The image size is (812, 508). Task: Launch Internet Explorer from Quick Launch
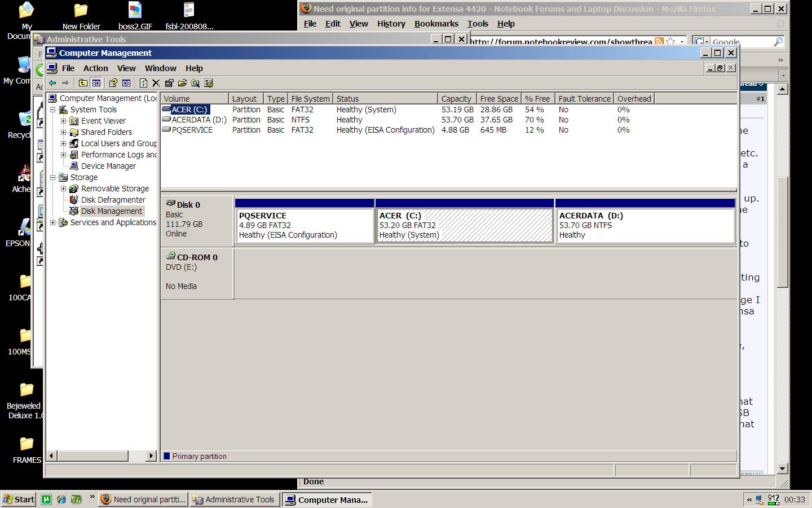click(61, 500)
